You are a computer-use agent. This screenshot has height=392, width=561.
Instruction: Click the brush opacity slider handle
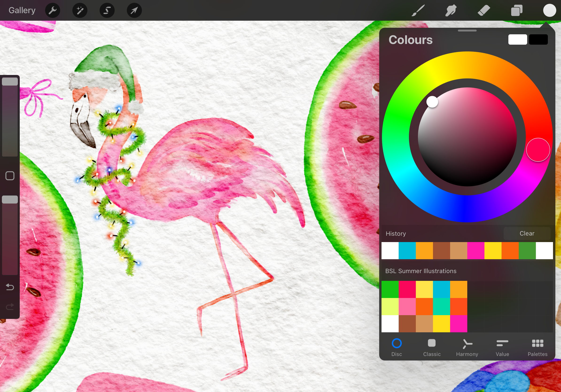(10, 200)
